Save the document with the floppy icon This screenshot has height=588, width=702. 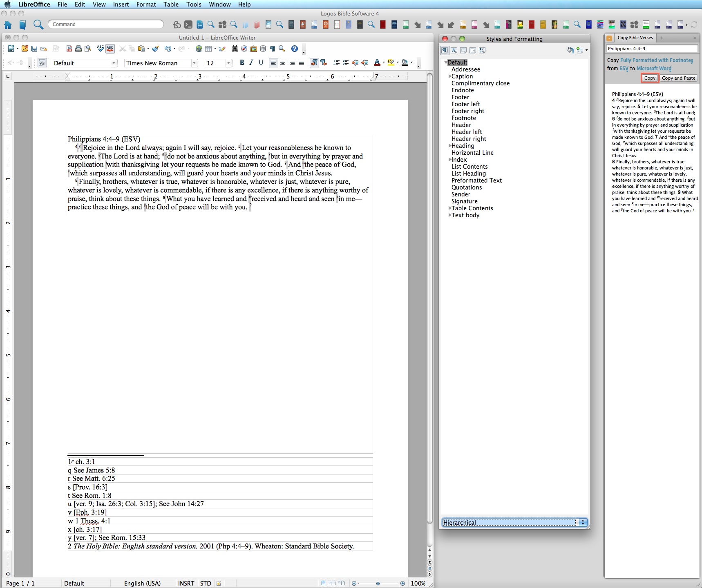click(34, 49)
